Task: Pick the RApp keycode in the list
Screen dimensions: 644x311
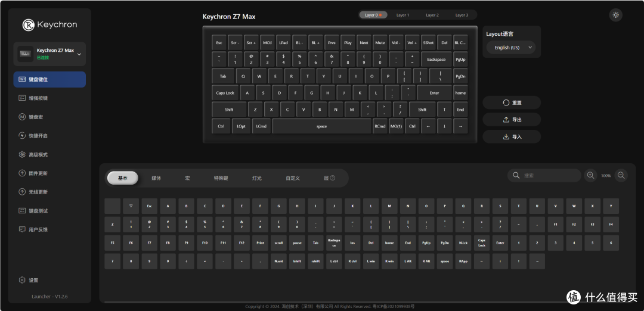Action: [463, 262]
